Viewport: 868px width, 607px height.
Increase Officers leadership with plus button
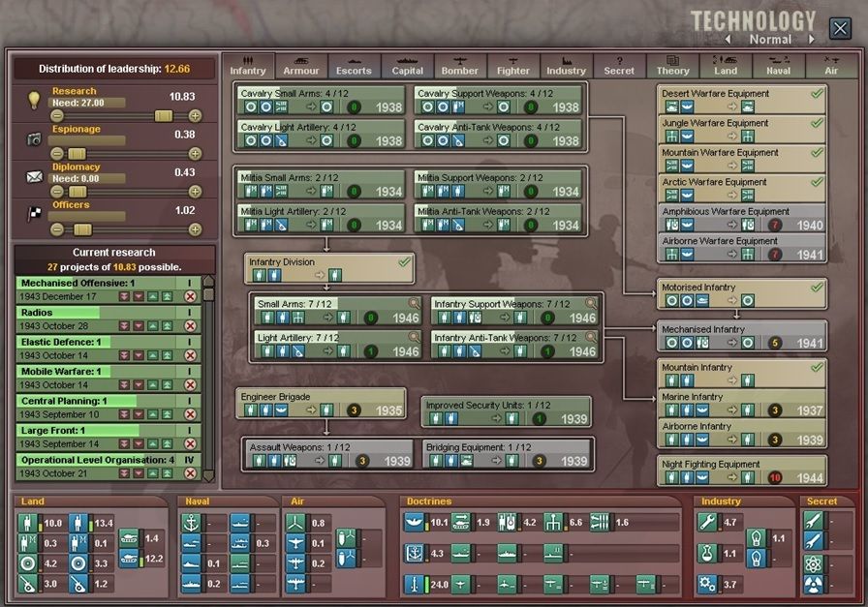[x=195, y=229]
